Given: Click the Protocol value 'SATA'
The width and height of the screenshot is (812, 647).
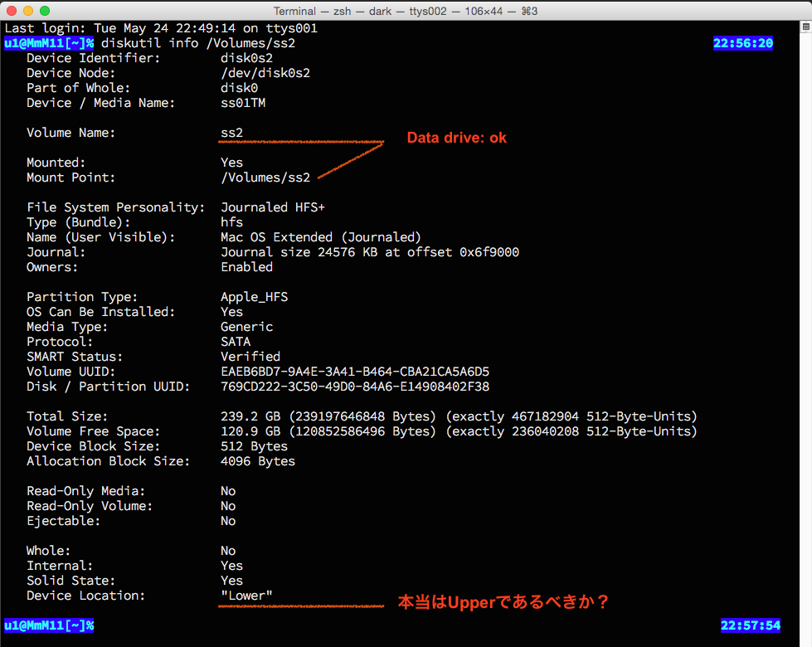Looking at the screenshot, I should point(236,342).
